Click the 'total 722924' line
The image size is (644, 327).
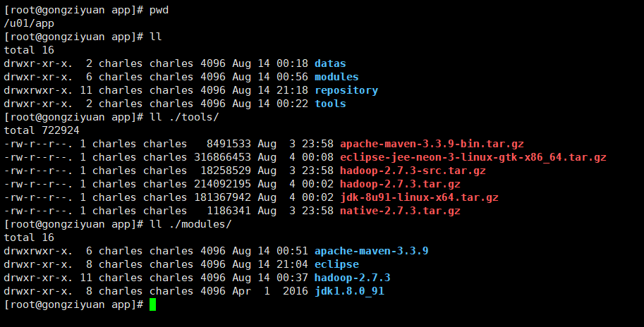(x=42, y=130)
